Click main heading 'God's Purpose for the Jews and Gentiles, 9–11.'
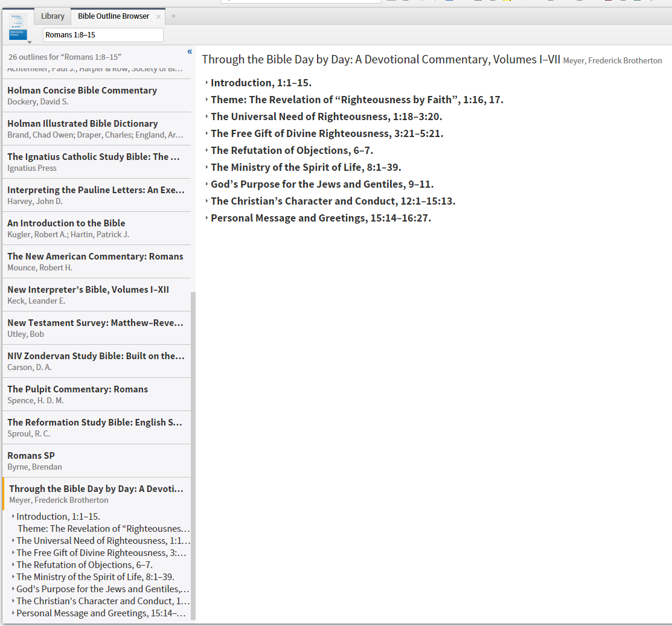This screenshot has width=672, height=626. (x=322, y=184)
